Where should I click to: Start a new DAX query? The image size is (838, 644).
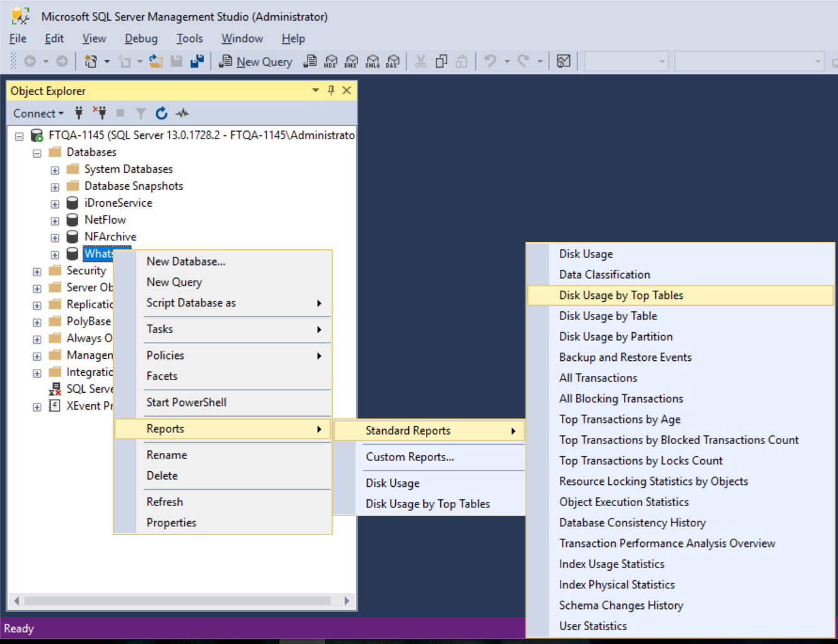pos(393,61)
